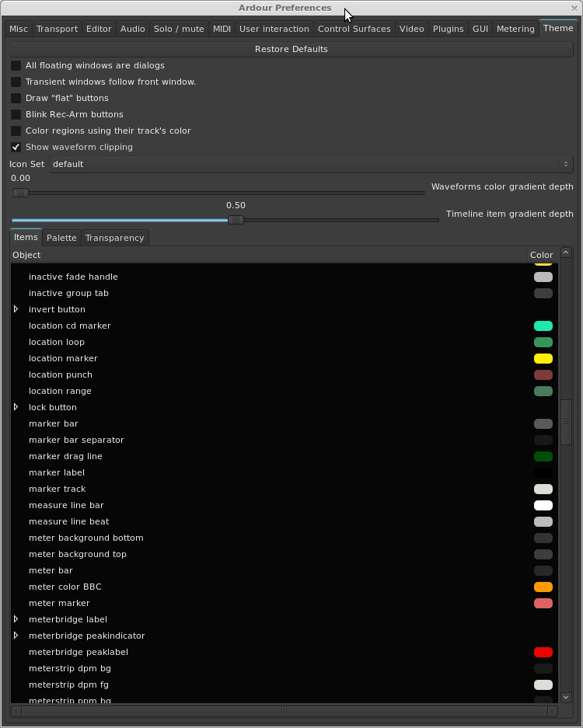Click the measure line bar white swatch
The width and height of the screenshot is (583, 728).
pyautogui.click(x=543, y=505)
